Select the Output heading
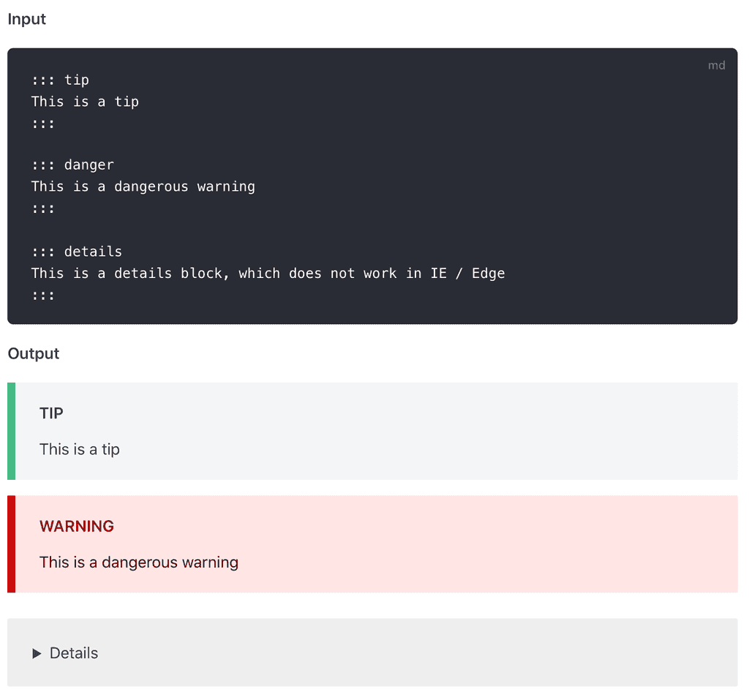 point(33,353)
